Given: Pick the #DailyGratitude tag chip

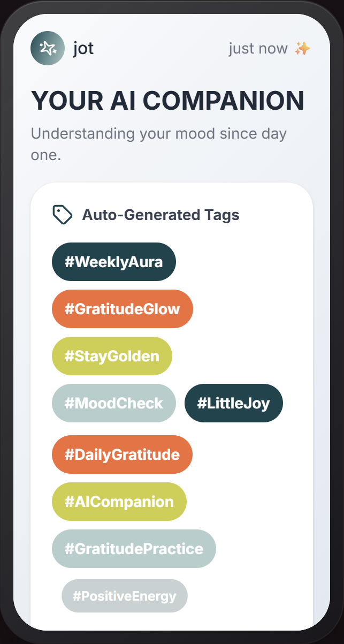Looking at the screenshot, I should coord(122,454).
